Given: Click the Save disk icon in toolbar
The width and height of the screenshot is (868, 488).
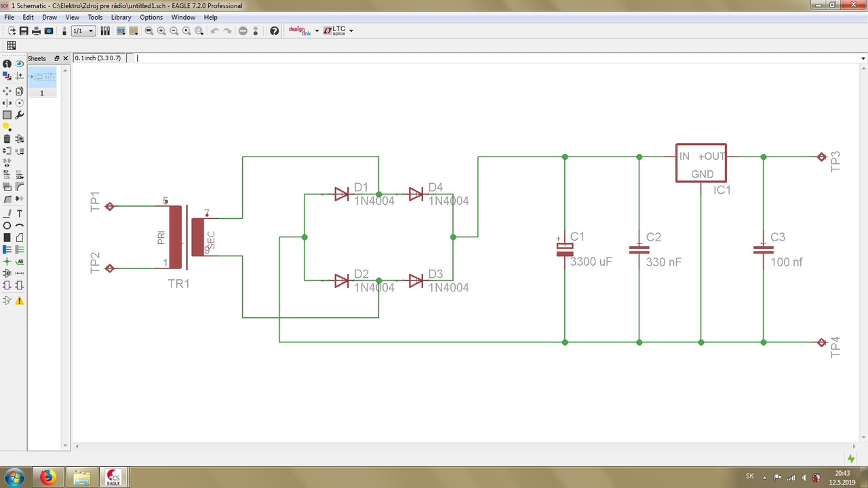Looking at the screenshot, I should 24,31.
